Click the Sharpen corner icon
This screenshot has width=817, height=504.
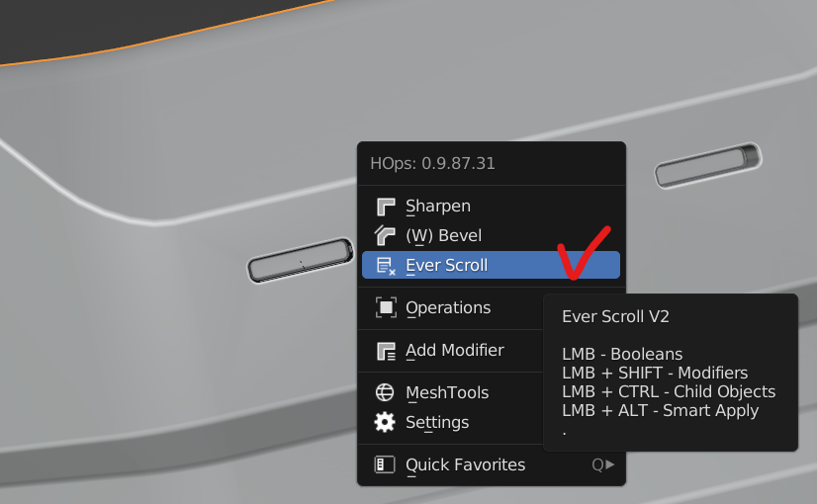click(x=386, y=207)
